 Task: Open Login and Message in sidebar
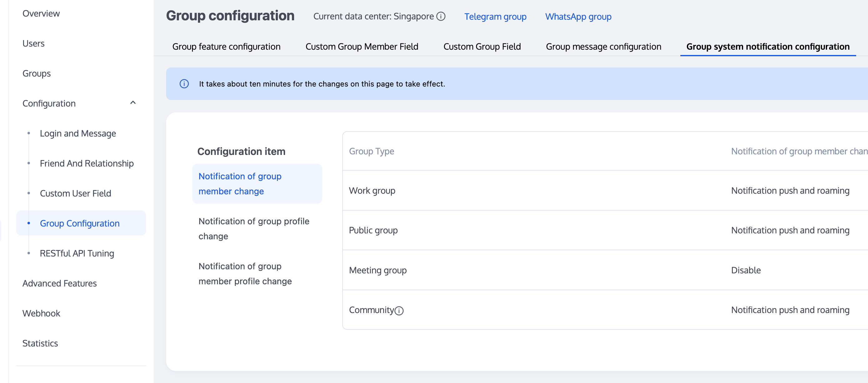pyautogui.click(x=78, y=133)
